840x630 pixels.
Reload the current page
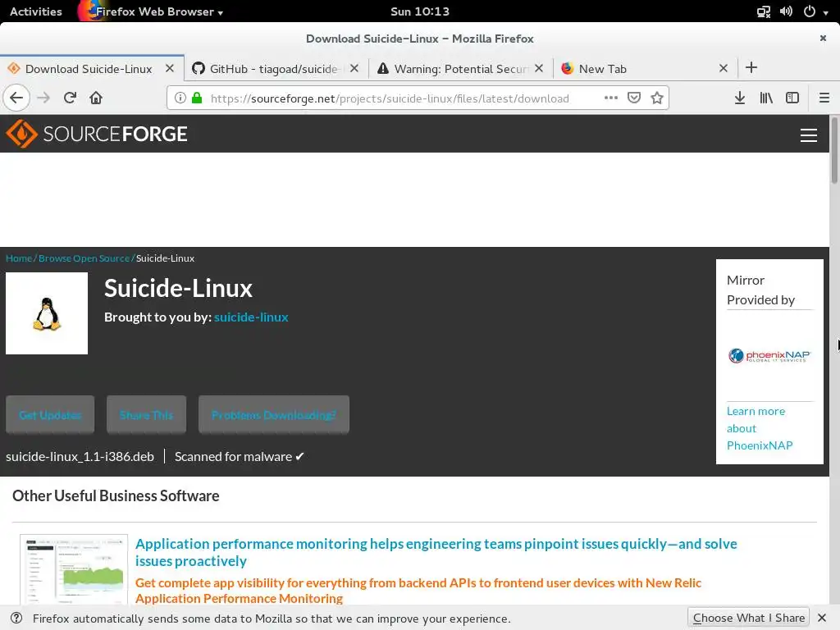click(x=70, y=98)
